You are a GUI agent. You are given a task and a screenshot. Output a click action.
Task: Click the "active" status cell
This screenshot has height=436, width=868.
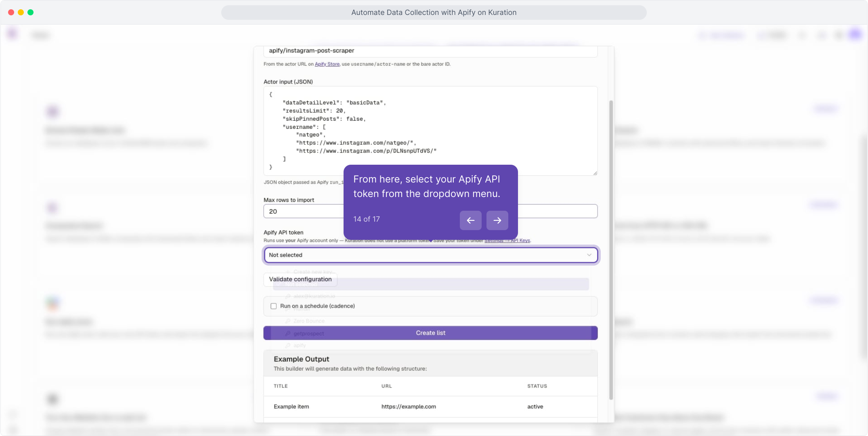[x=535, y=407]
